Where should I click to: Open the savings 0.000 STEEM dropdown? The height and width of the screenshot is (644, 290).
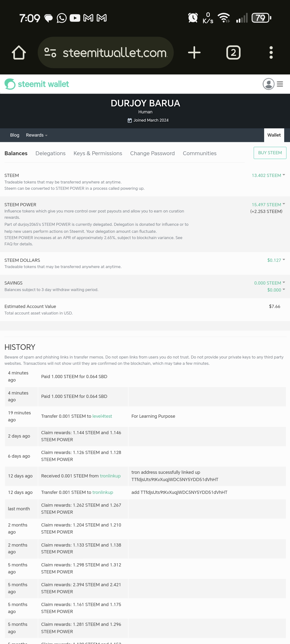269,283
